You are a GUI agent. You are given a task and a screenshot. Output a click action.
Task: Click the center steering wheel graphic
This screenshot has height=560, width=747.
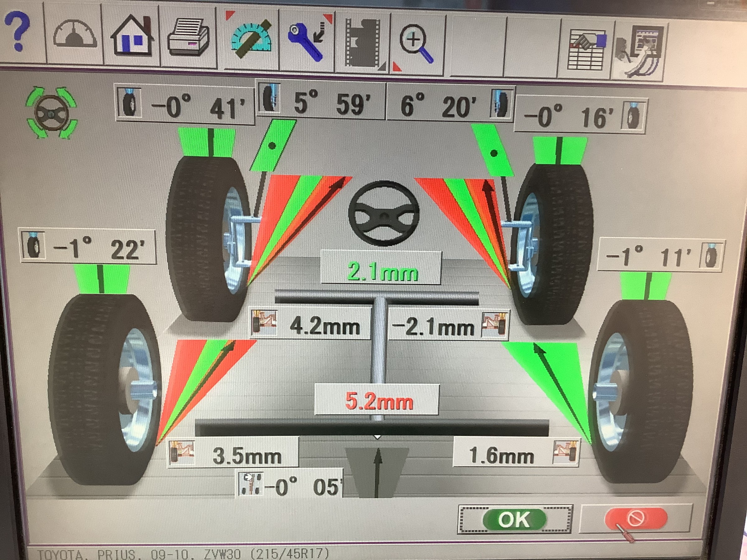384,213
